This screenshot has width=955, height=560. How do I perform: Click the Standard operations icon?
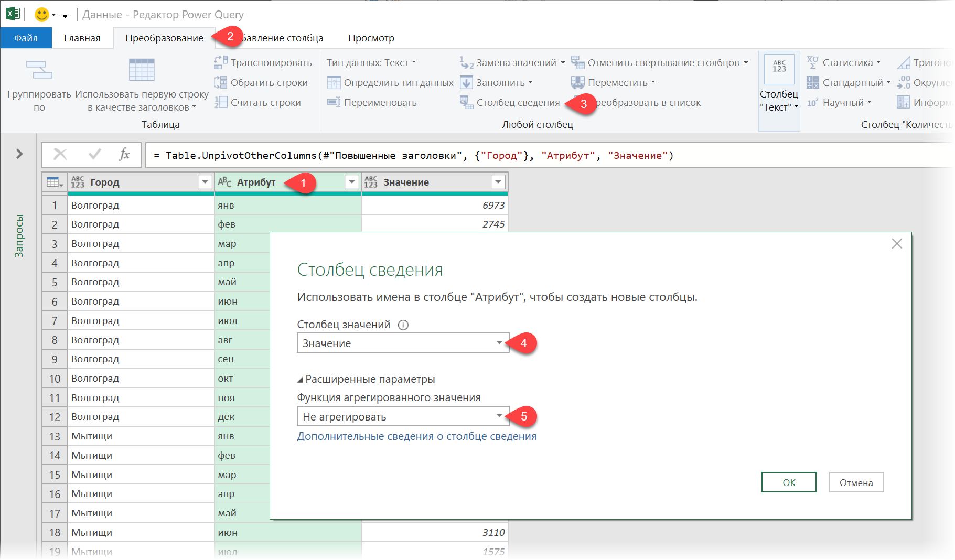coord(813,82)
